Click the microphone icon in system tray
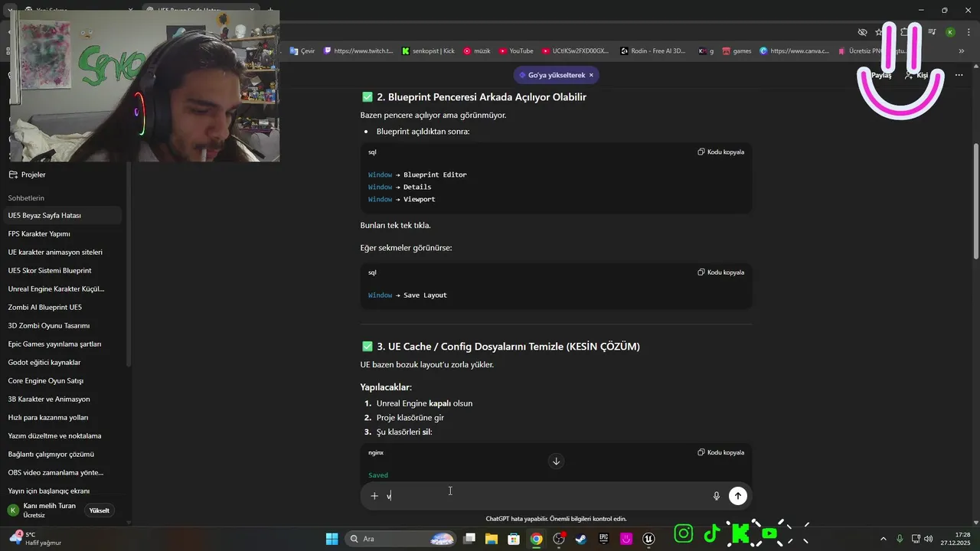980x551 pixels. click(900, 539)
